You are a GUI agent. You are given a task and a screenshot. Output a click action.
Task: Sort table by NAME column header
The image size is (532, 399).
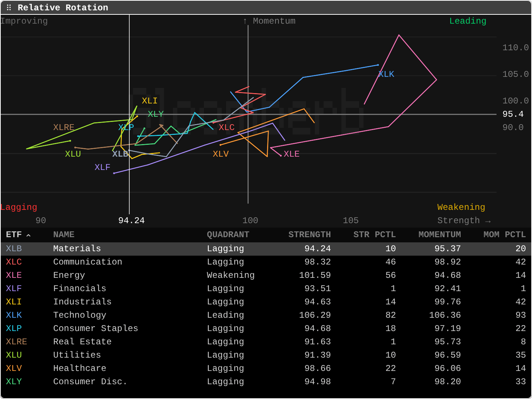point(64,235)
